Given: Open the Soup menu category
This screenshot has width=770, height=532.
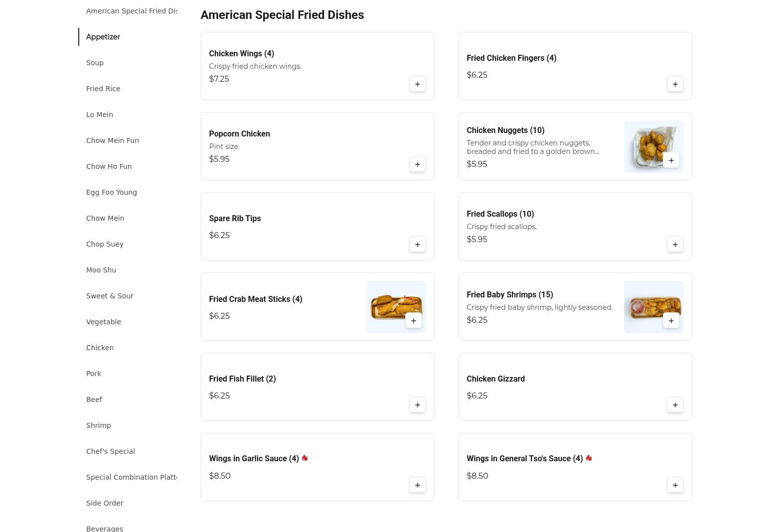Looking at the screenshot, I should tap(95, 63).
